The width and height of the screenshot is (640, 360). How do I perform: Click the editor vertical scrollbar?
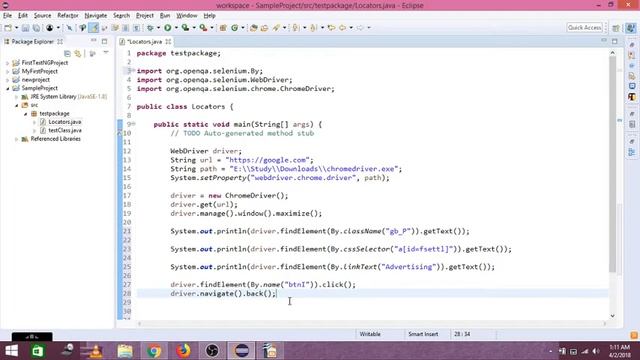[612, 164]
